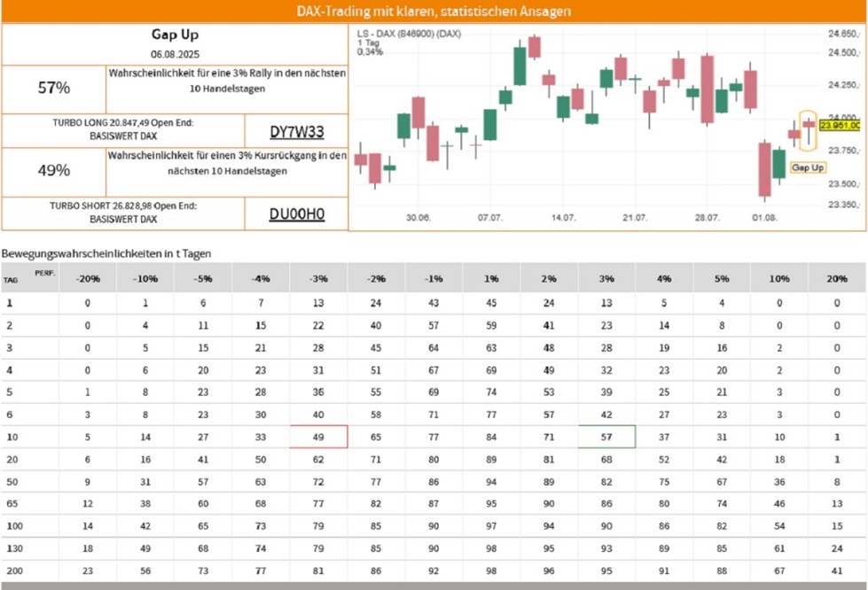This screenshot has width=868, height=590.
Task: Select the bold 'Gap Up' heading above the date
Action: pyautogui.click(x=175, y=35)
